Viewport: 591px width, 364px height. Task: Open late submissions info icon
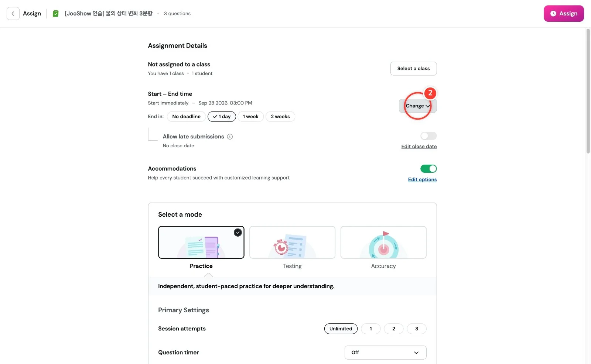coord(230,137)
